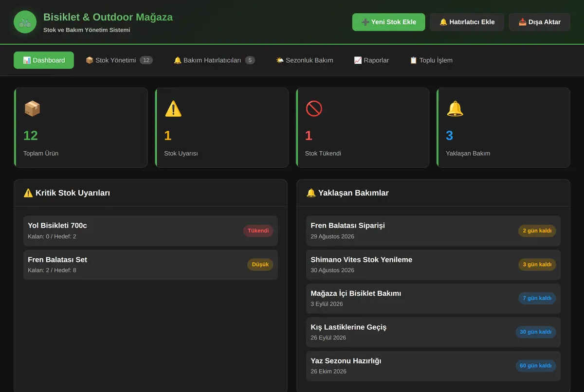Click the warning triangle icon above Stok Uyarısı
Viewport: 584px width, 392px height.
click(173, 108)
